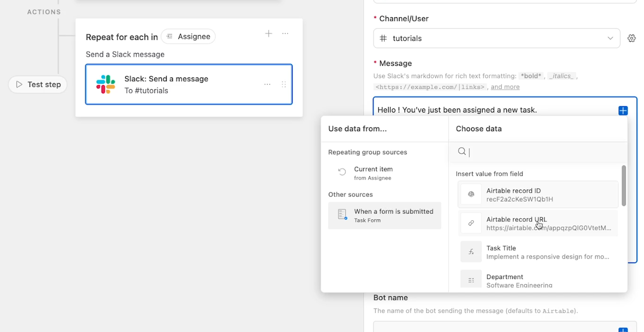
Task: Insert the Task Title field
Action: click(538, 252)
